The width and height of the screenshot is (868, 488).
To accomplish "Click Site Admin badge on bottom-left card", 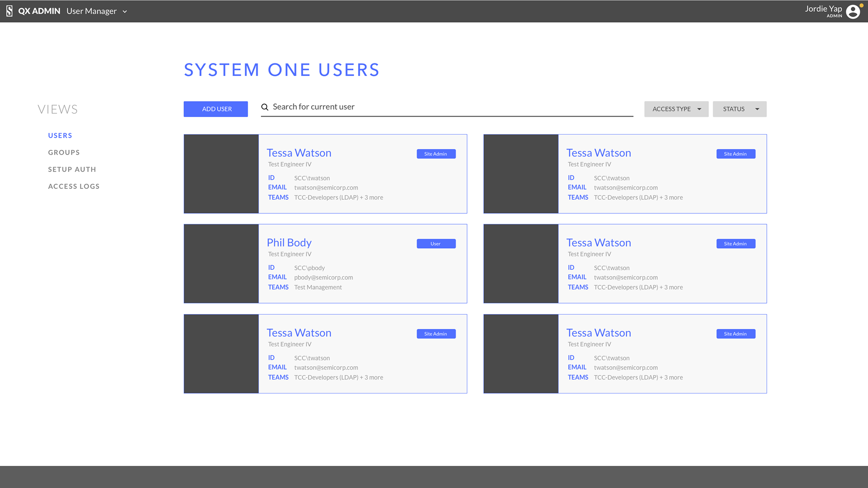I will point(436,333).
